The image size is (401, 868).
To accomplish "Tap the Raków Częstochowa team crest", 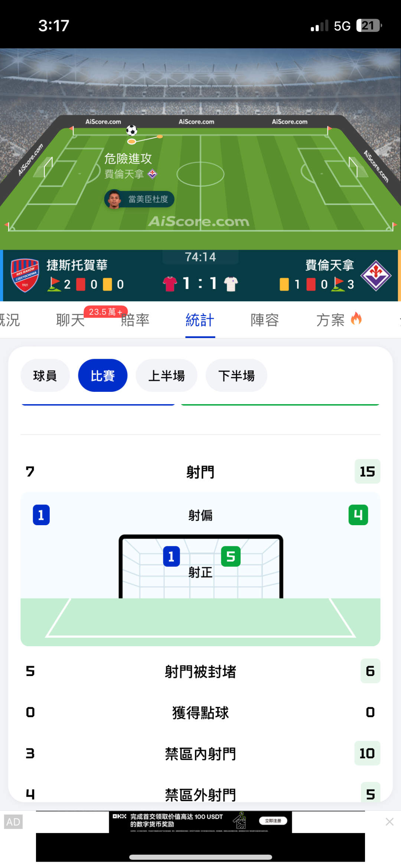I will point(25,275).
